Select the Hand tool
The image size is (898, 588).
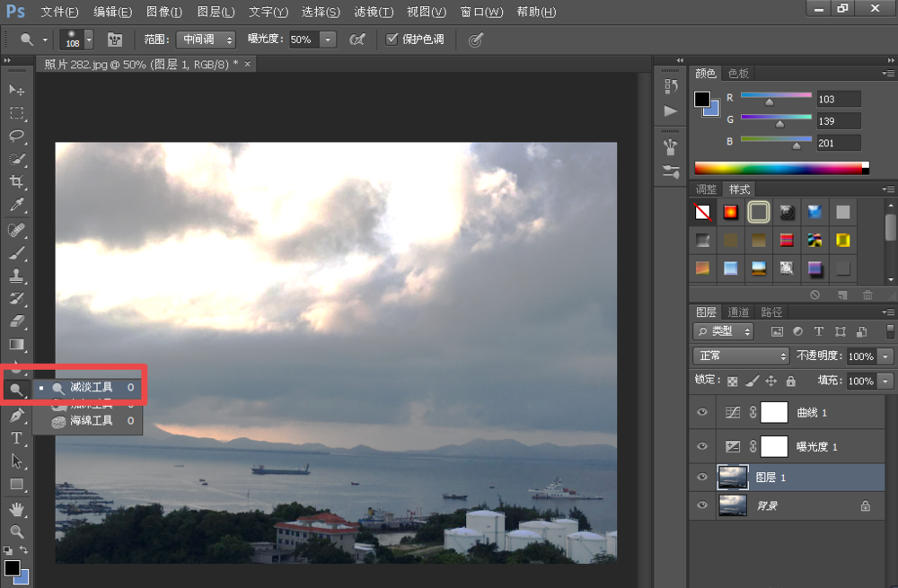16,509
